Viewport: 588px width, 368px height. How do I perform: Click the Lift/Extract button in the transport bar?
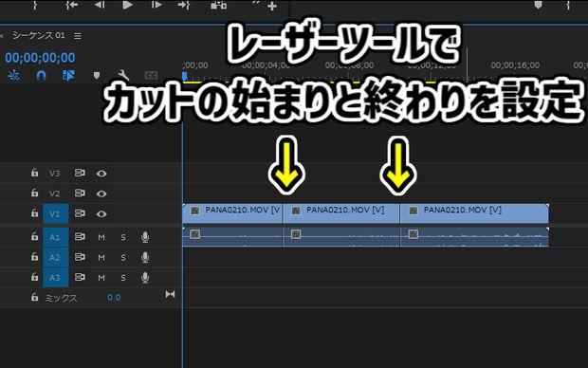pyautogui.click(x=219, y=6)
